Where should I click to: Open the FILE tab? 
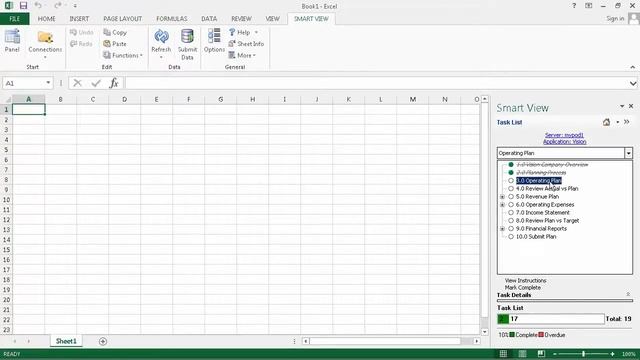[x=15, y=19]
